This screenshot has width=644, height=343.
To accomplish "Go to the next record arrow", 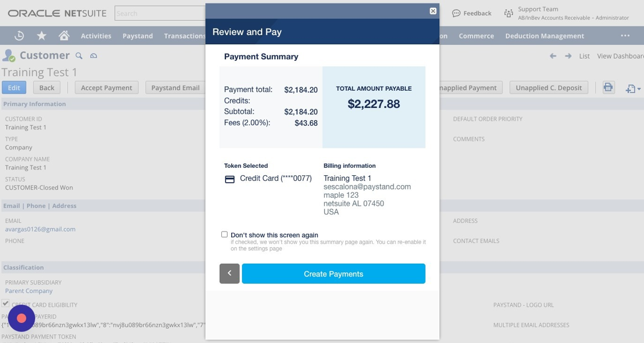I will coord(568,56).
